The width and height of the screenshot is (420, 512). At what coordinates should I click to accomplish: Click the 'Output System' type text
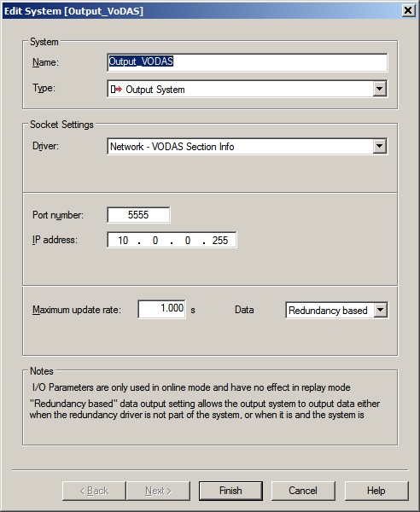pos(155,90)
